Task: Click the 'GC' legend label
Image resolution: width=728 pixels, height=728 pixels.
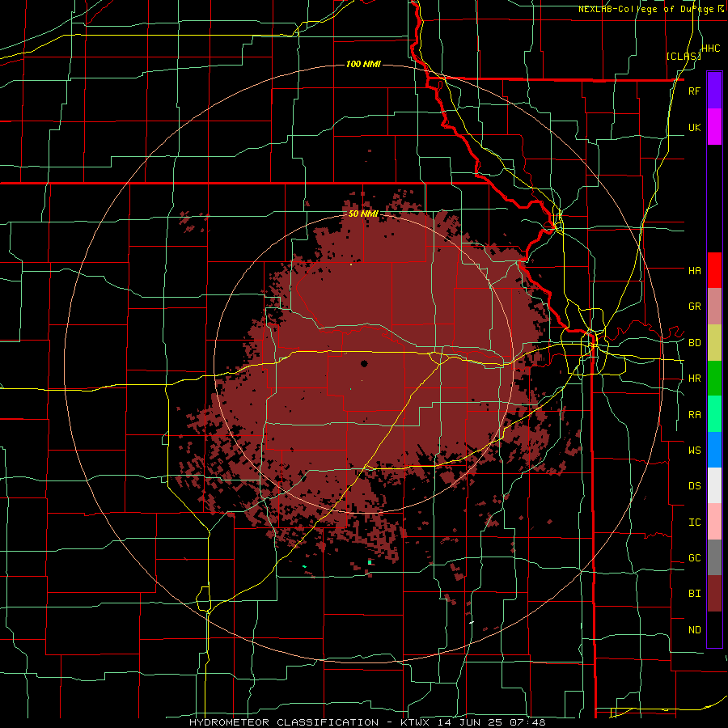Action: point(694,557)
